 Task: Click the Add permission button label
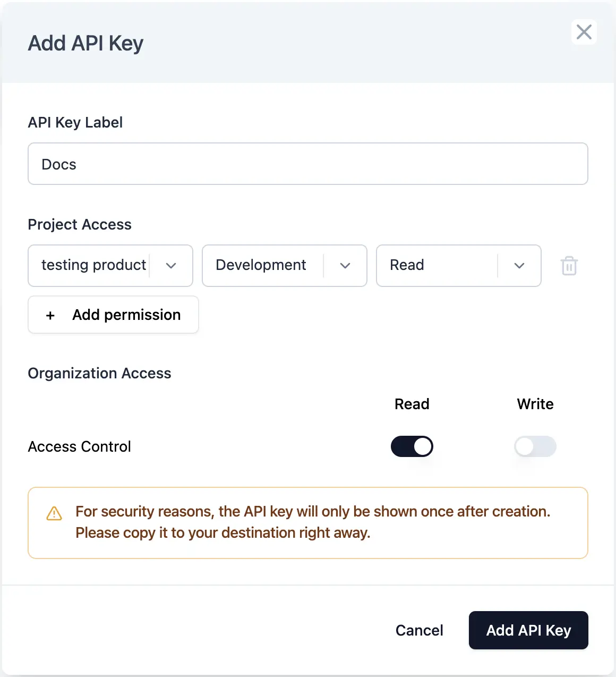point(126,315)
